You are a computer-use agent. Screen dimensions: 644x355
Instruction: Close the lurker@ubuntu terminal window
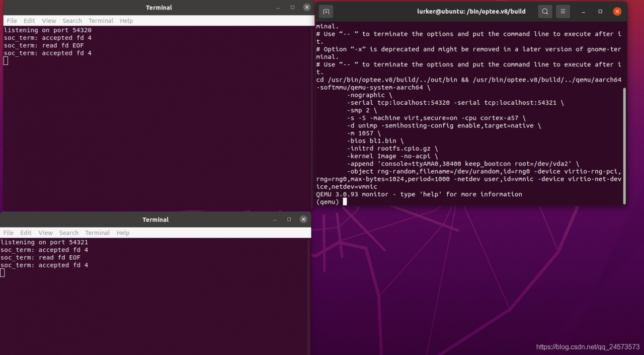[617, 12]
